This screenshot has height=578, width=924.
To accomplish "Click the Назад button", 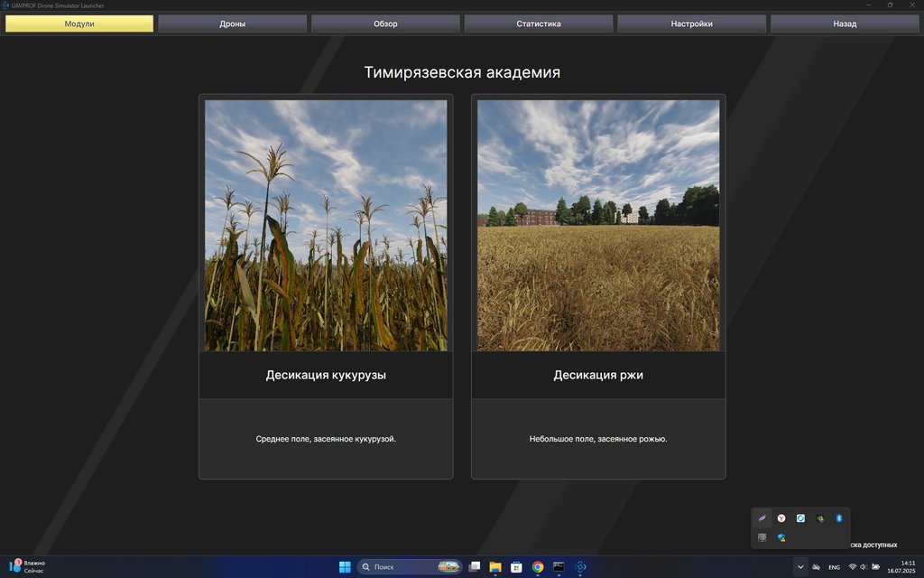I will click(x=845, y=23).
